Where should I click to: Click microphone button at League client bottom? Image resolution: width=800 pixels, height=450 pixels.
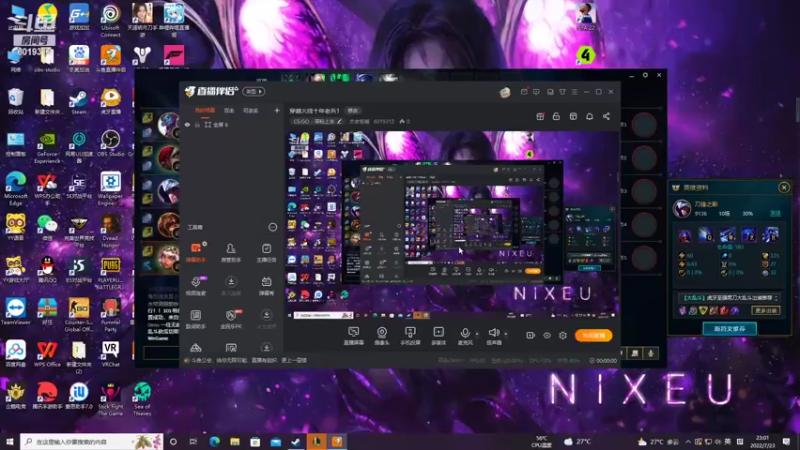click(651, 353)
